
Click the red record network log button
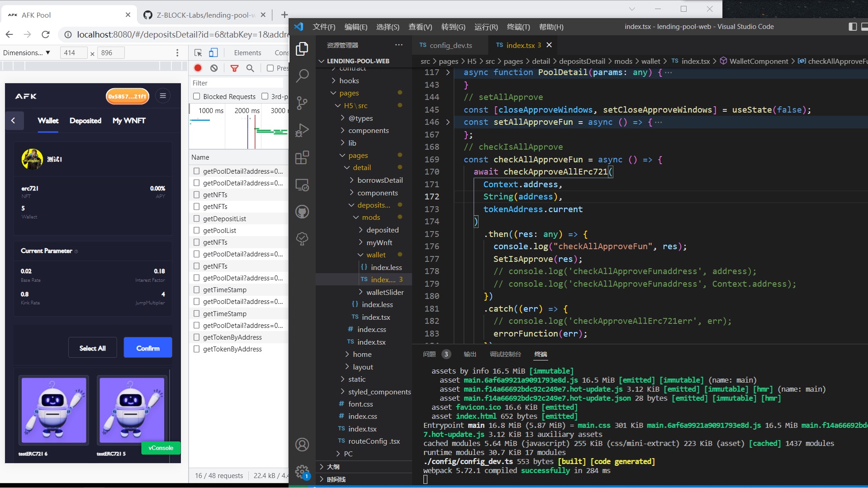(198, 68)
